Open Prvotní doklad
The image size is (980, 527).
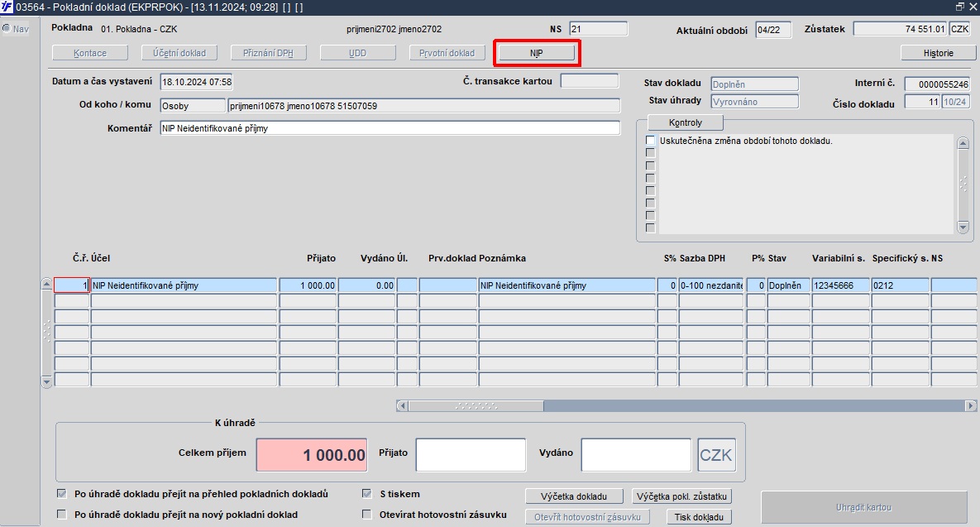click(x=447, y=53)
